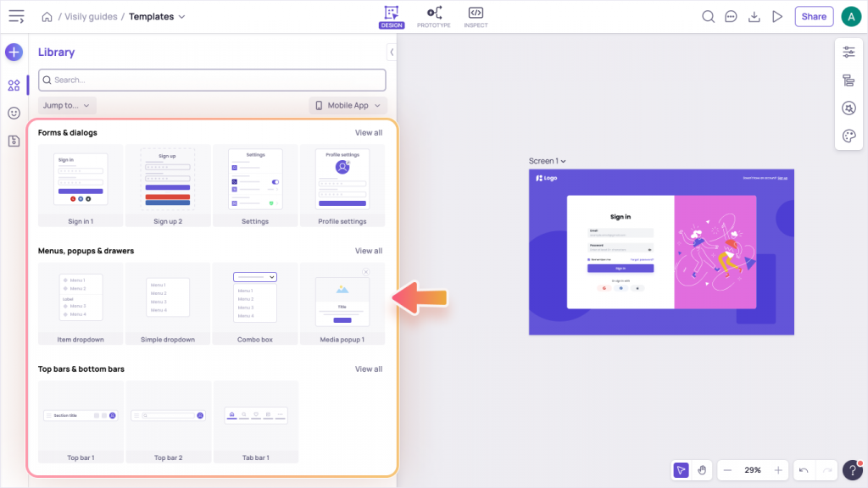
Task: Open the Mobile App device dropdown
Action: click(x=348, y=105)
